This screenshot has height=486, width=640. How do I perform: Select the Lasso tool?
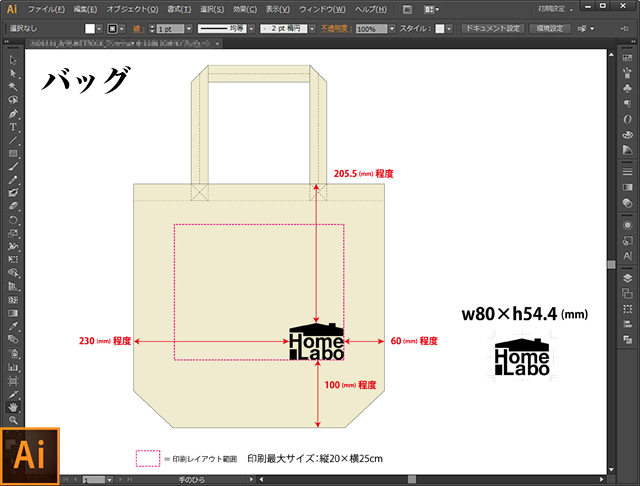(13, 100)
